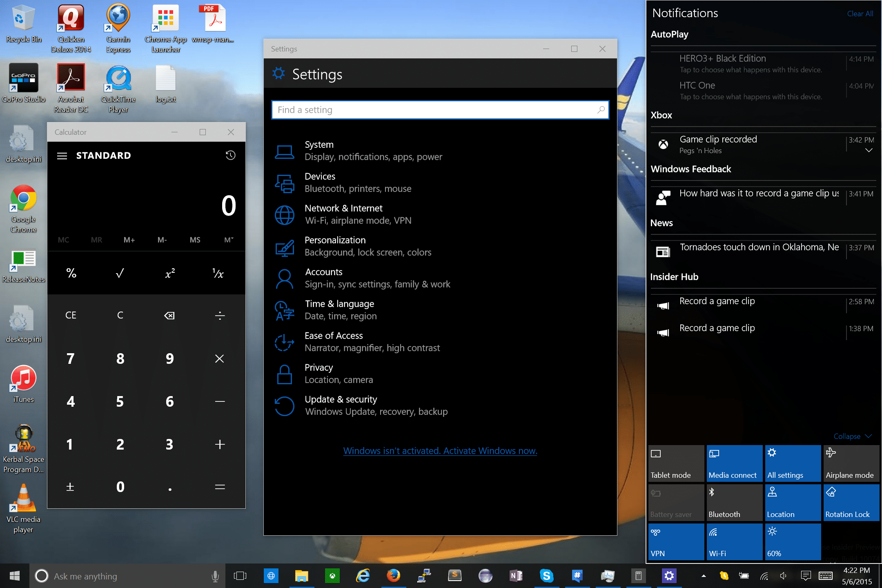Open Personalization settings category

(x=440, y=246)
